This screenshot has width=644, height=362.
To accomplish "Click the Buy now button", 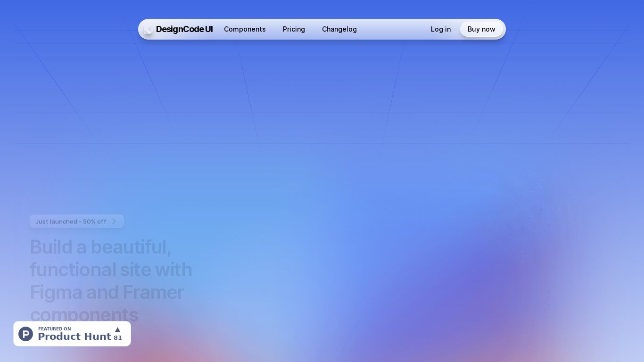I will (x=481, y=29).
